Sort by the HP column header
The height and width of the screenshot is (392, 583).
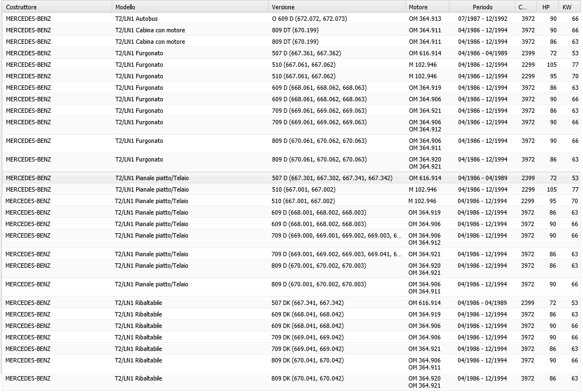547,7
